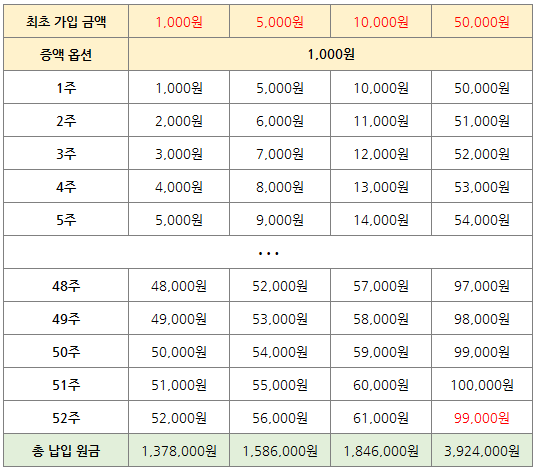Click 12,000원 in the 3주 row
The height and width of the screenshot is (469, 535).
click(381, 153)
